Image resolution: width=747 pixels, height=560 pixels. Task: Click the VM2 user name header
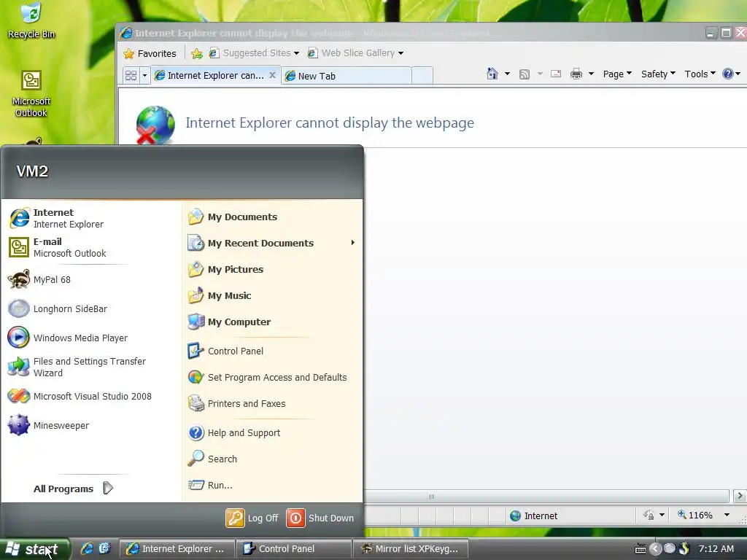[32, 171]
